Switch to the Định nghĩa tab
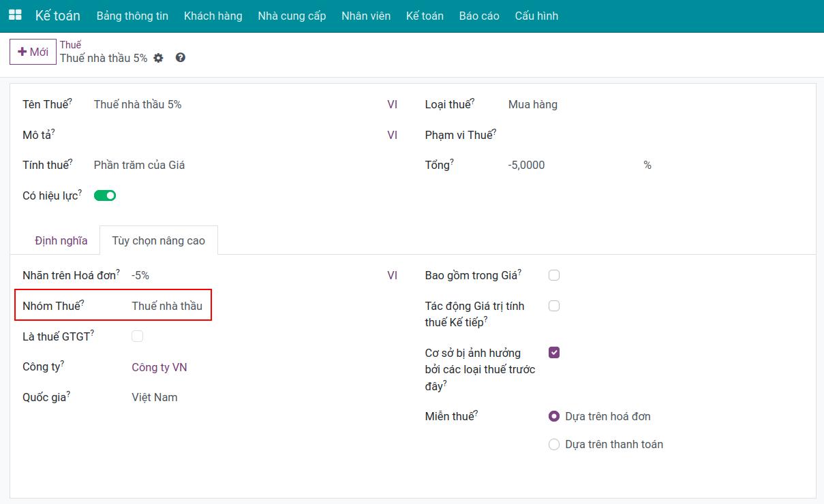 pyautogui.click(x=61, y=240)
